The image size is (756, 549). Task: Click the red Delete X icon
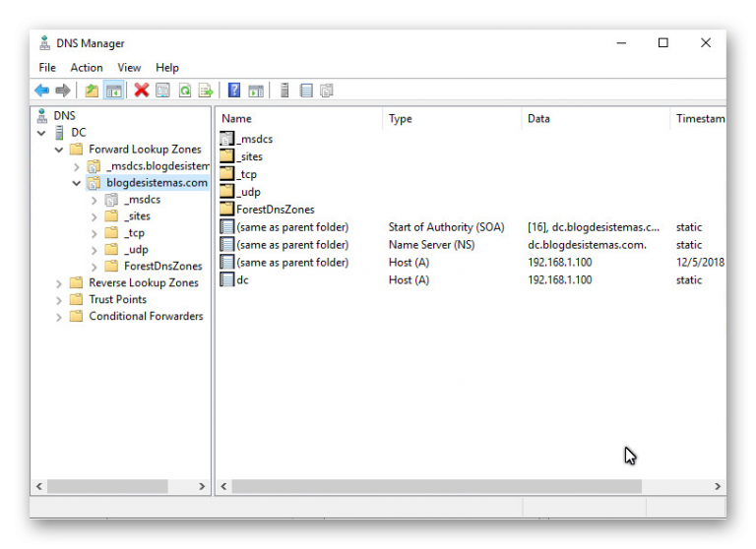click(x=142, y=91)
